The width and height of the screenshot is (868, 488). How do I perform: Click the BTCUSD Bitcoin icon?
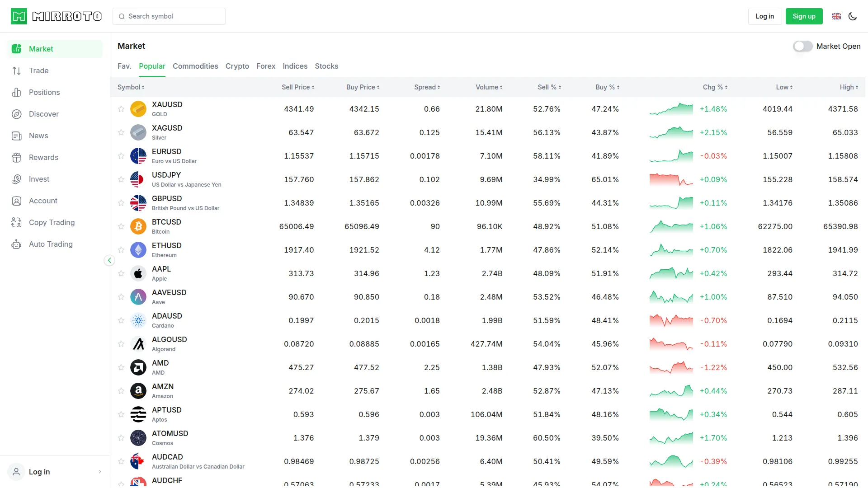138,226
